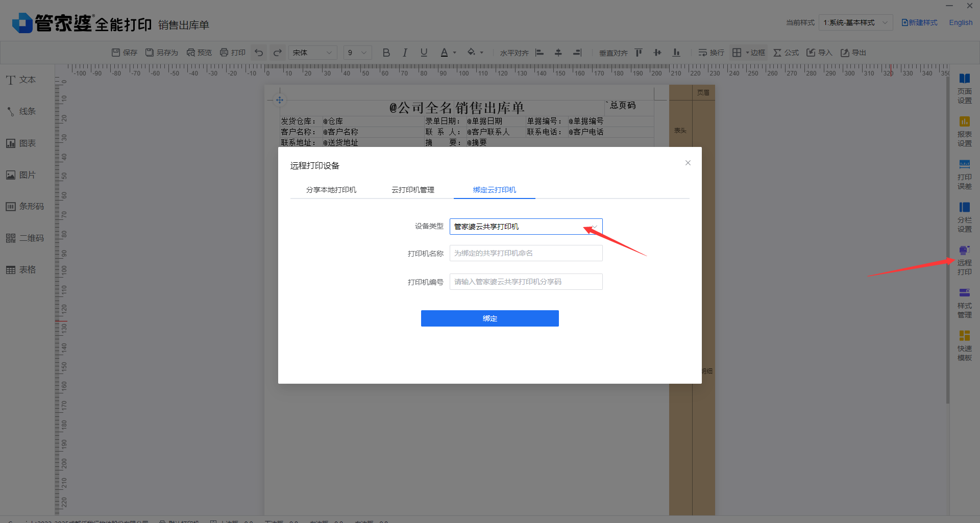
Task: Switch language to English
Action: pos(961,22)
